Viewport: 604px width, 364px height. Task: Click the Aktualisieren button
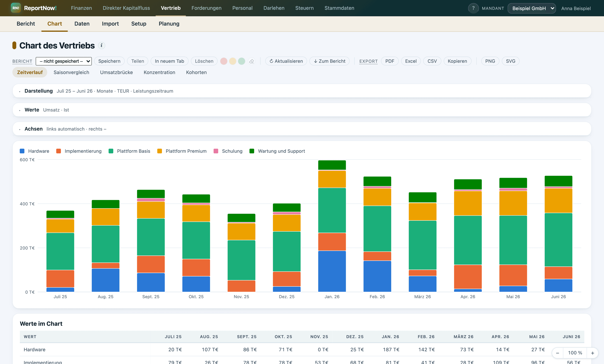point(286,61)
